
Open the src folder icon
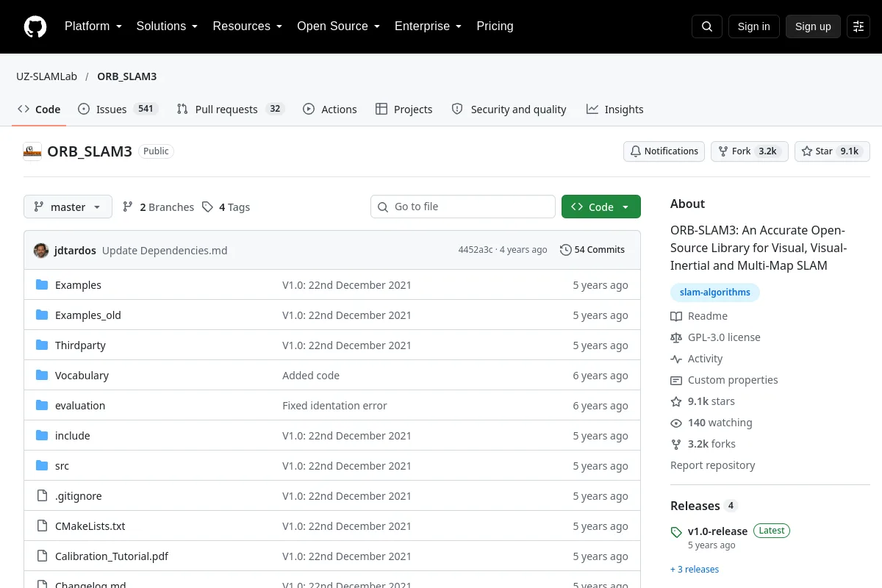click(42, 466)
